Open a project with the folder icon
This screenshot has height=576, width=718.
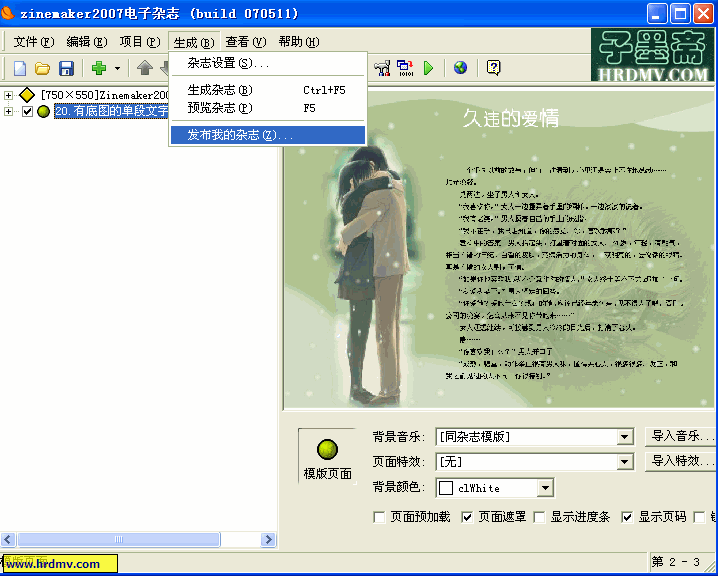[43, 69]
